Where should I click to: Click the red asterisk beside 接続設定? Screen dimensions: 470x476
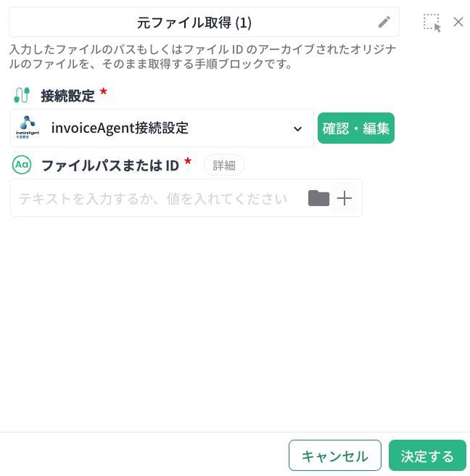click(104, 91)
